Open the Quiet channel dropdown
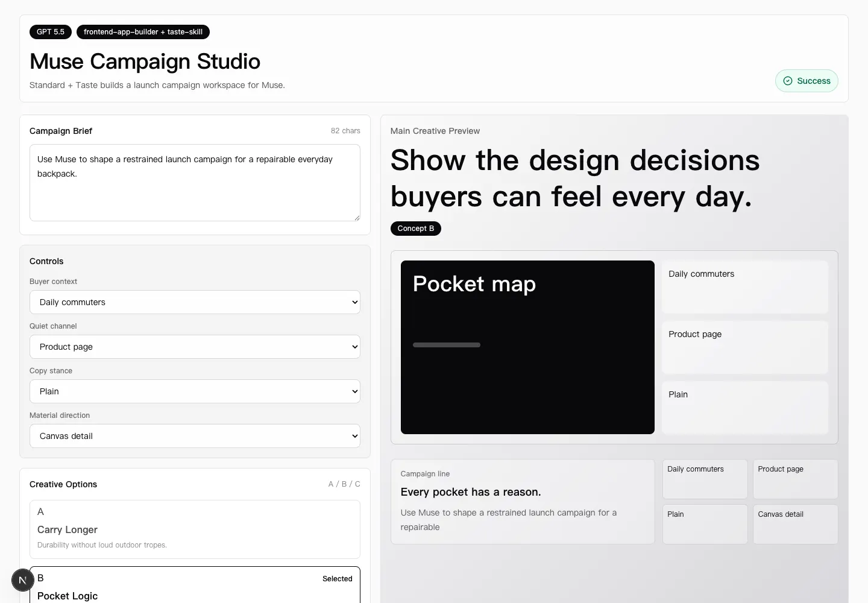 pos(195,347)
